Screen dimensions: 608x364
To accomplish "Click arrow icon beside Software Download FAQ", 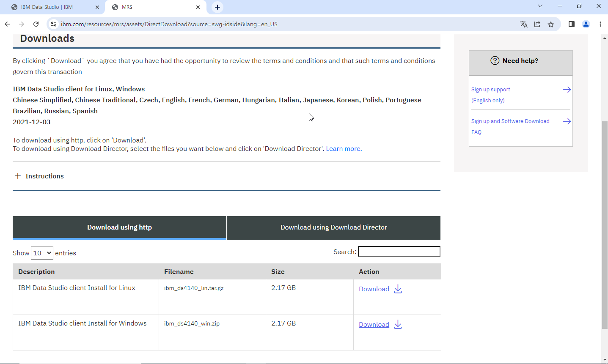I will 567,121.
